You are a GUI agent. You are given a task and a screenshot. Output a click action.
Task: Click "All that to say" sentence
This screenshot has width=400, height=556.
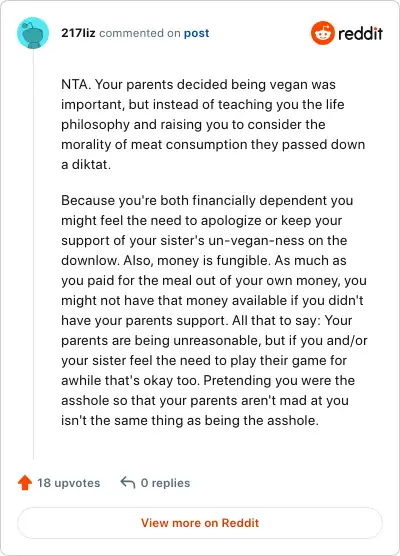pyautogui.click(x=276, y=321)
